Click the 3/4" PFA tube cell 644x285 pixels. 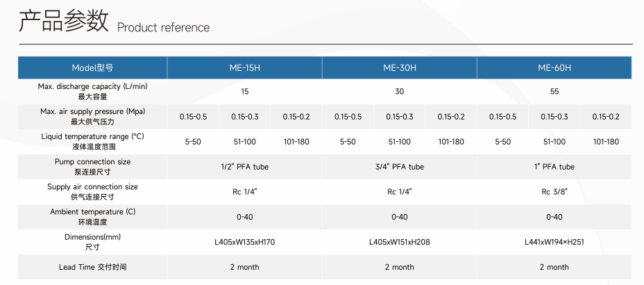[399, 167]
